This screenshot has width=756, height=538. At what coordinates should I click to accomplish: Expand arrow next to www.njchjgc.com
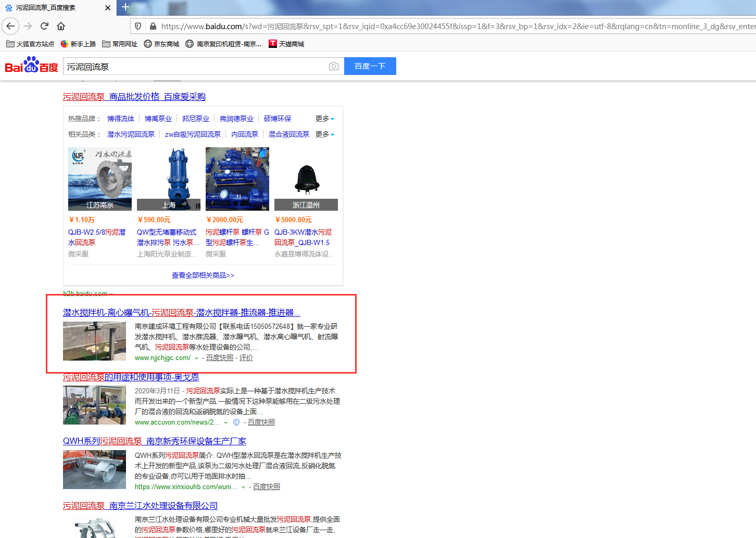point(196,358)
